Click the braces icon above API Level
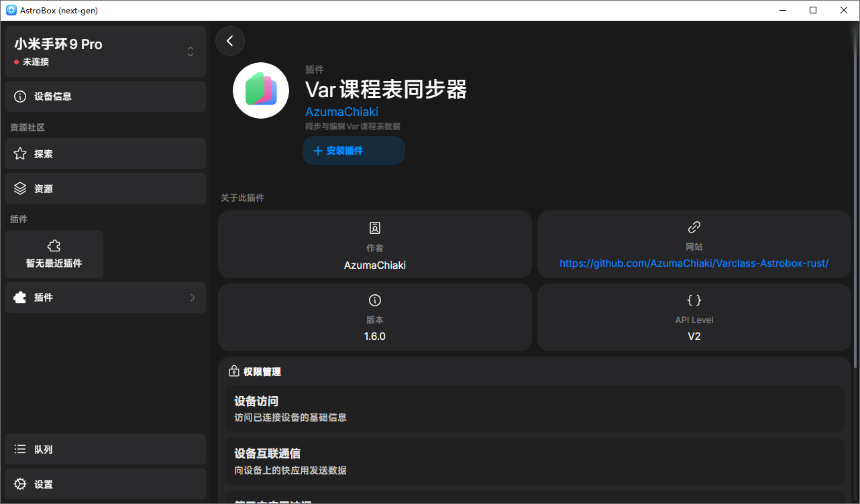This screenshot has height=504, width=860. [x=694, y=300]
